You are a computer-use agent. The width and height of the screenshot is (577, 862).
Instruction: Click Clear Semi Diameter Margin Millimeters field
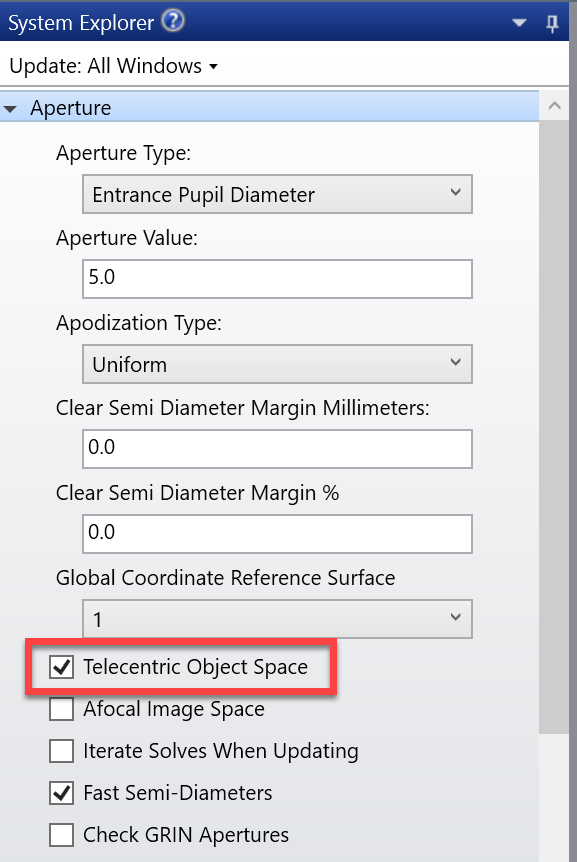[277, 449]
